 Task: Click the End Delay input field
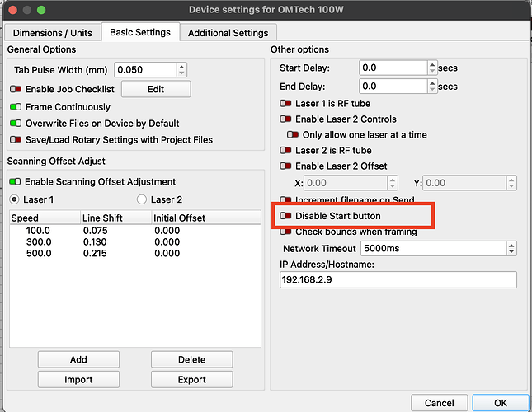pos(393,86)
